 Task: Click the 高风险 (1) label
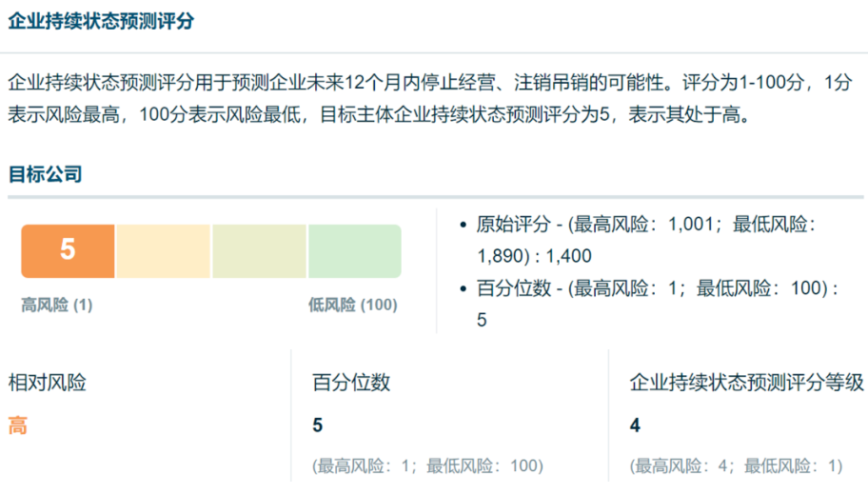pos(56,305)
